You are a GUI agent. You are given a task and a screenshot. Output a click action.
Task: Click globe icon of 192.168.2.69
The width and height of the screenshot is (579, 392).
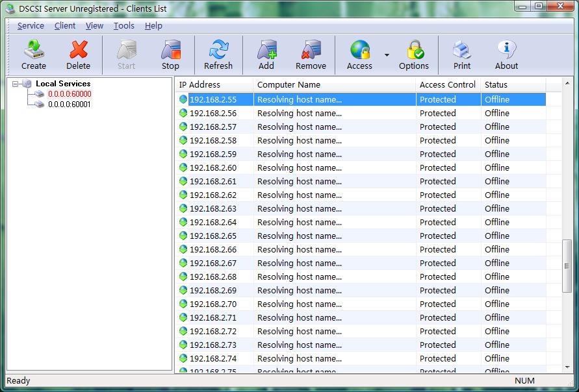click(183, 290)
